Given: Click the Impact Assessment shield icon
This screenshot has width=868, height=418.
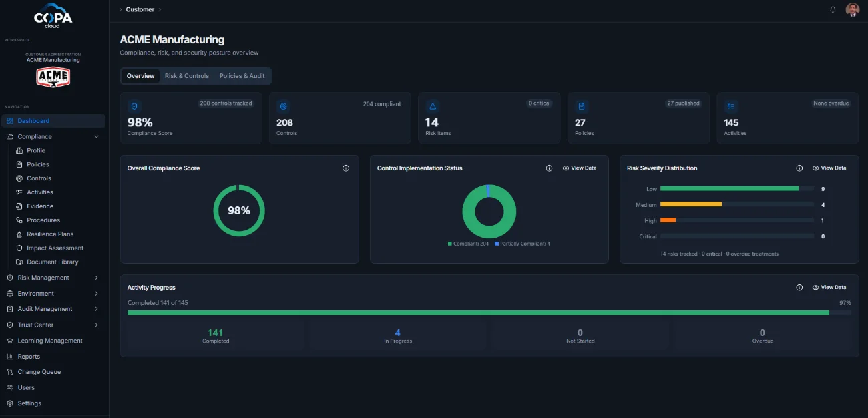Looking at the screenshot, I should tap(20, 248).
